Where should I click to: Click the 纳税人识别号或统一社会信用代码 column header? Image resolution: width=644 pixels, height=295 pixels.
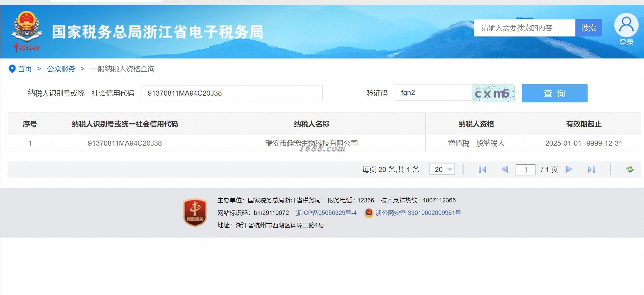125,124
